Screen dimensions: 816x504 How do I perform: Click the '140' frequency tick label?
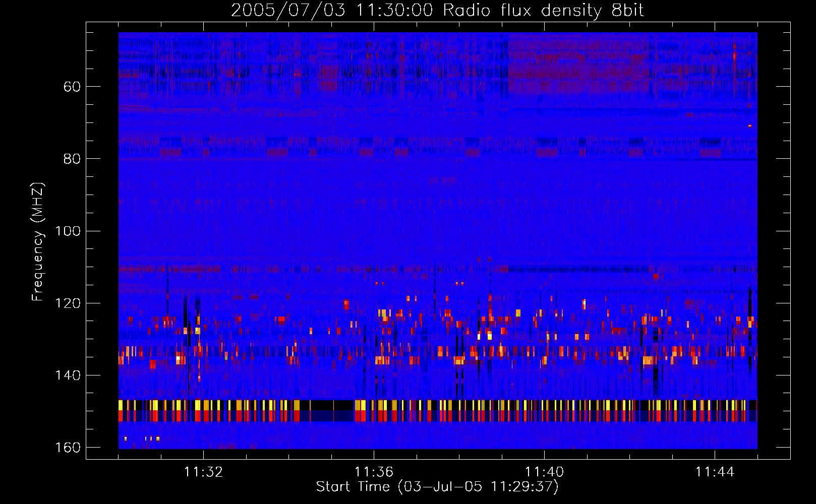68,375
